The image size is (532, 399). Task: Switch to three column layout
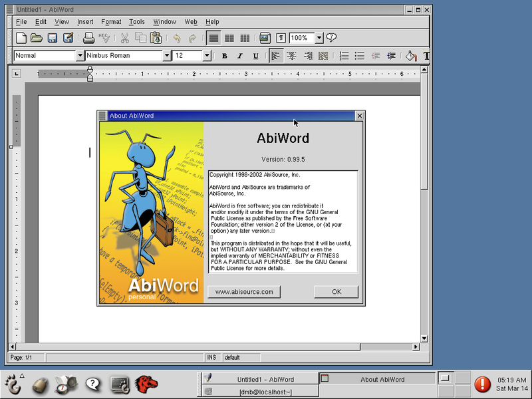245,38
